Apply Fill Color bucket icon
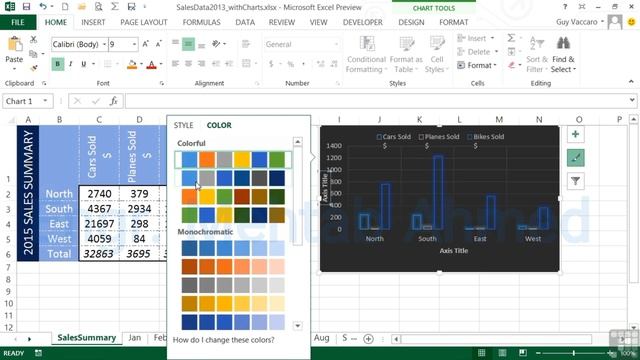Screen dimensions: 640x360 tap(131, 64)
